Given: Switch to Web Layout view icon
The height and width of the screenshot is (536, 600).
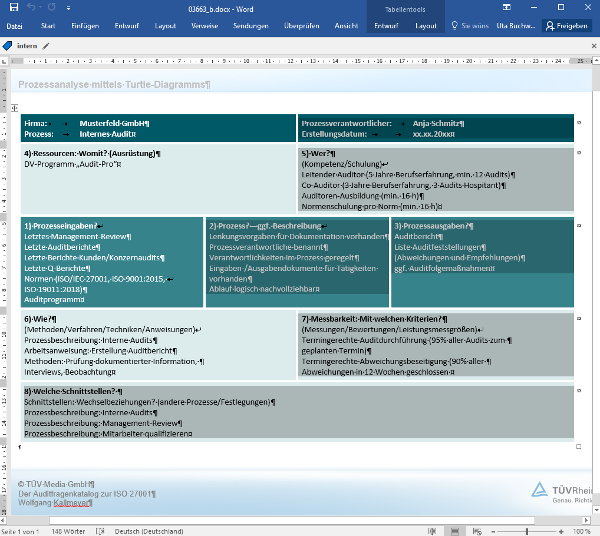Looking at the screenshot, I should coord(479,530).
